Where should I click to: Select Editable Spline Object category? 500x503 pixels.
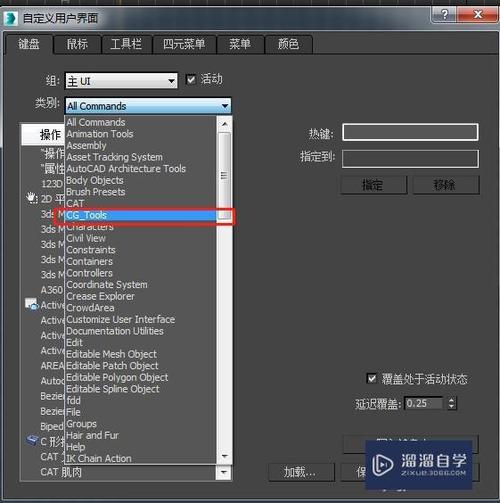[113, 389]
